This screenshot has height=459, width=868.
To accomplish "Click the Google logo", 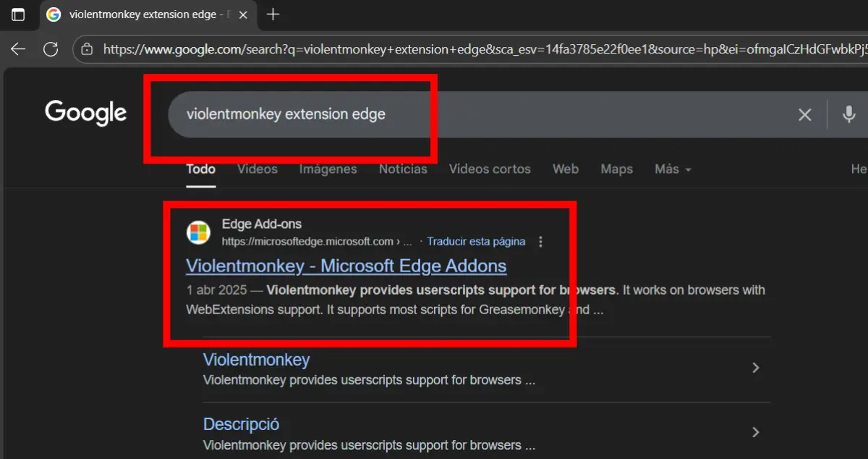I will pos(85,113).
